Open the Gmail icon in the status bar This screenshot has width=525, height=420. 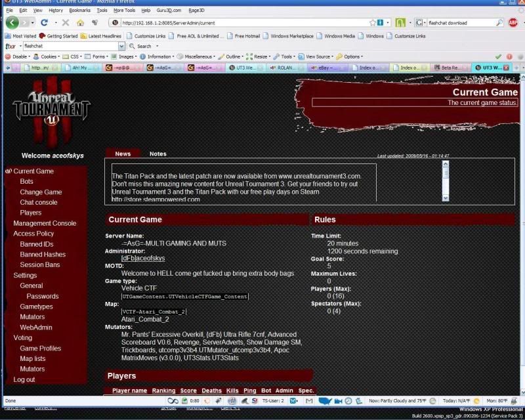click(x=309, y=400)
